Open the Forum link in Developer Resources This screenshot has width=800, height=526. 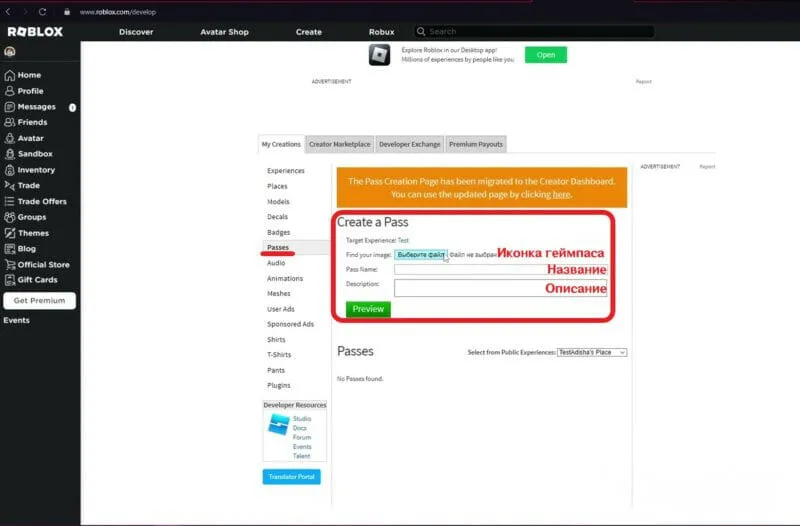point(302,437)
